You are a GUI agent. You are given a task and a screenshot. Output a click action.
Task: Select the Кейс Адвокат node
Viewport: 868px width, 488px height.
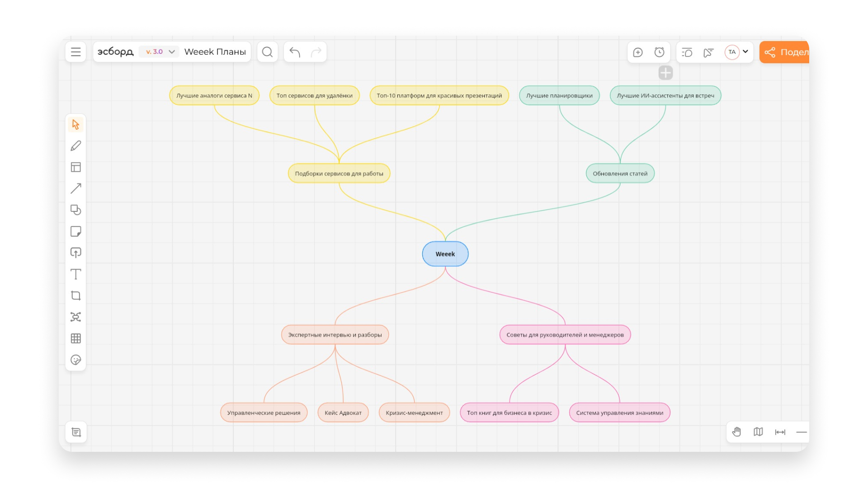point(343,413)
